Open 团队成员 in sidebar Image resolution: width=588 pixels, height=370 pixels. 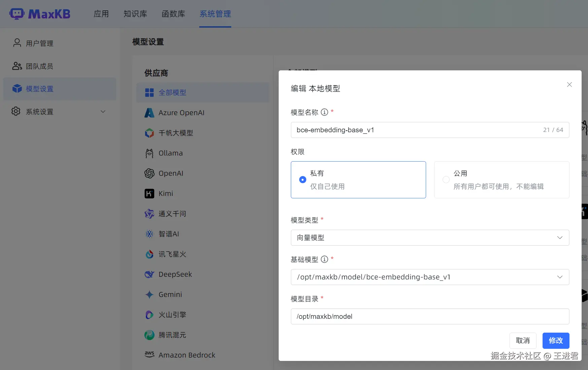[x=60, y=66]
